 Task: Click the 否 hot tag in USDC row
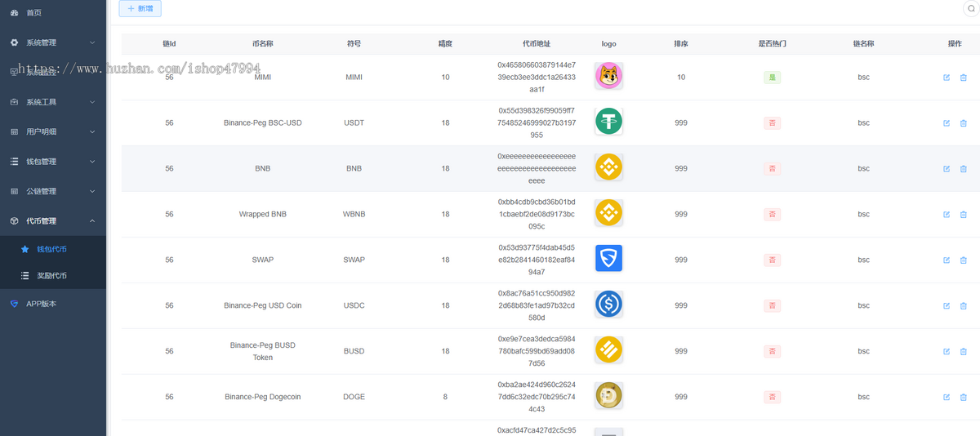click(772, 306)
